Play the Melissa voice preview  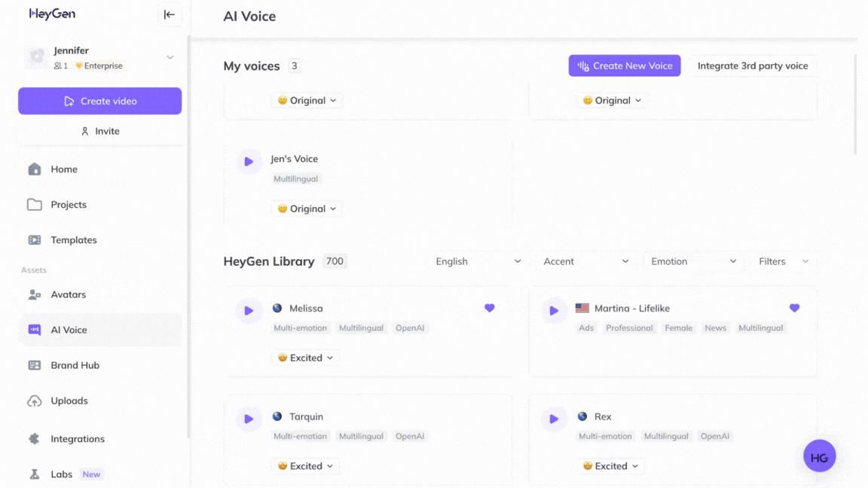coord(249,311)
